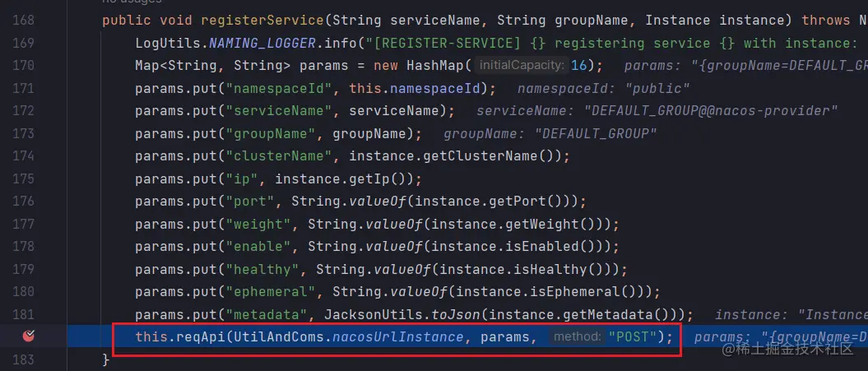Click inline debug value groupName: "DEFAULT_GROUP"
This screenshot has width=868, height=371.
point(550,133)
